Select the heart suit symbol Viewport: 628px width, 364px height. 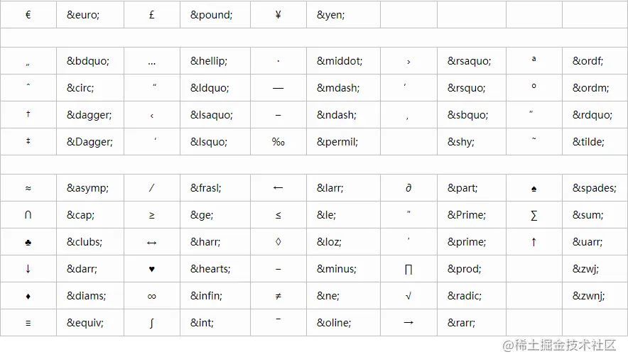152,269
